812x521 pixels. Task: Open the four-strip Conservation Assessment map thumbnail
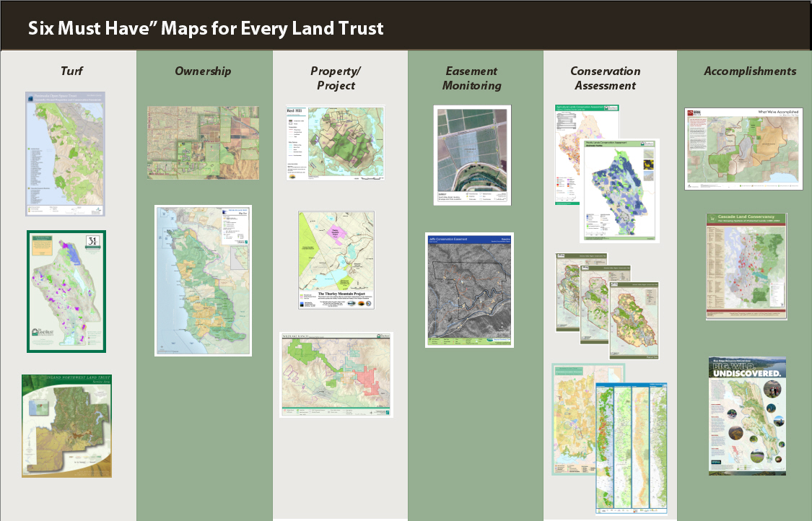pos(632,449)
